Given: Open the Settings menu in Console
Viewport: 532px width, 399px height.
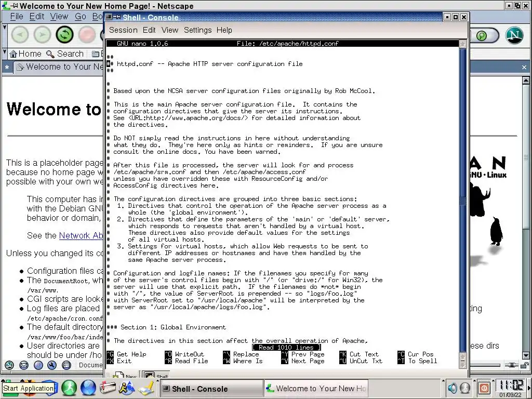Looking at the screenshot, I should click(x=198, y=30).
